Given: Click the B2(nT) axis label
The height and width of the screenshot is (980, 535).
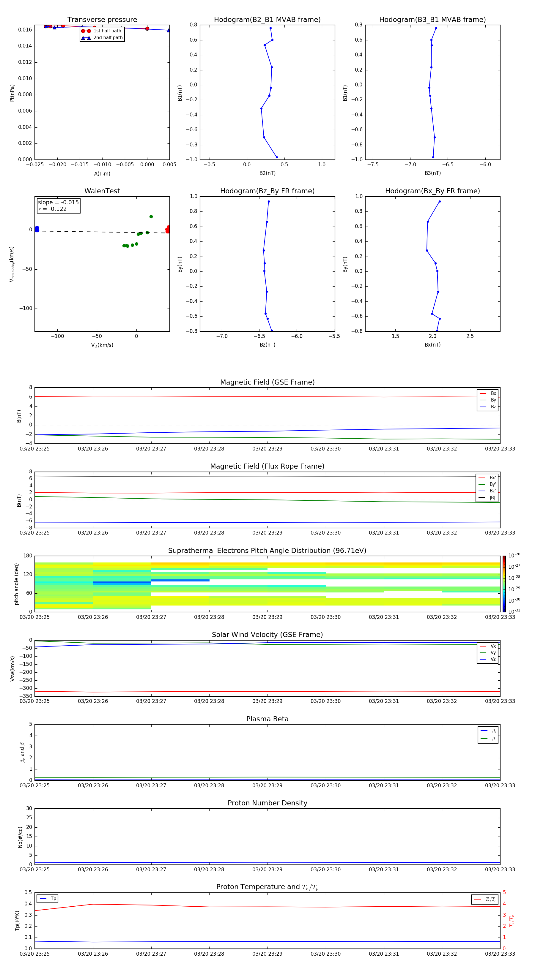Looking at the screenshot, I should pos(267,173).
